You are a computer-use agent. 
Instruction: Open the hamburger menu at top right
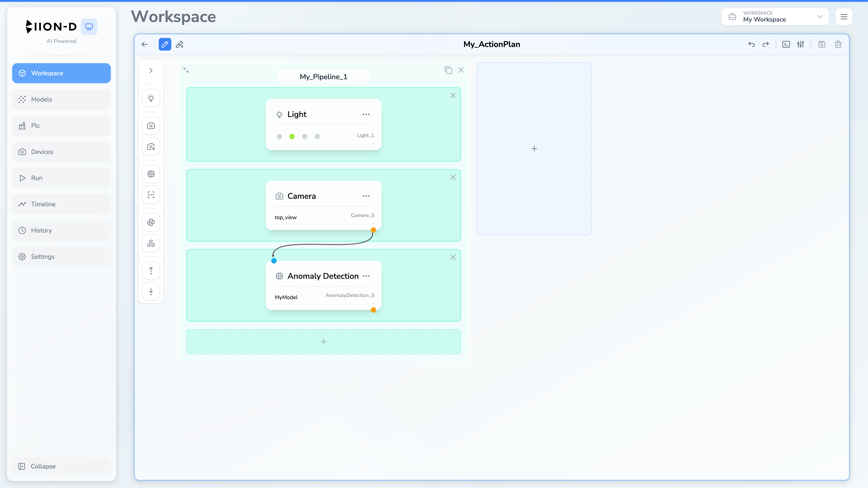tap(844, 17)
